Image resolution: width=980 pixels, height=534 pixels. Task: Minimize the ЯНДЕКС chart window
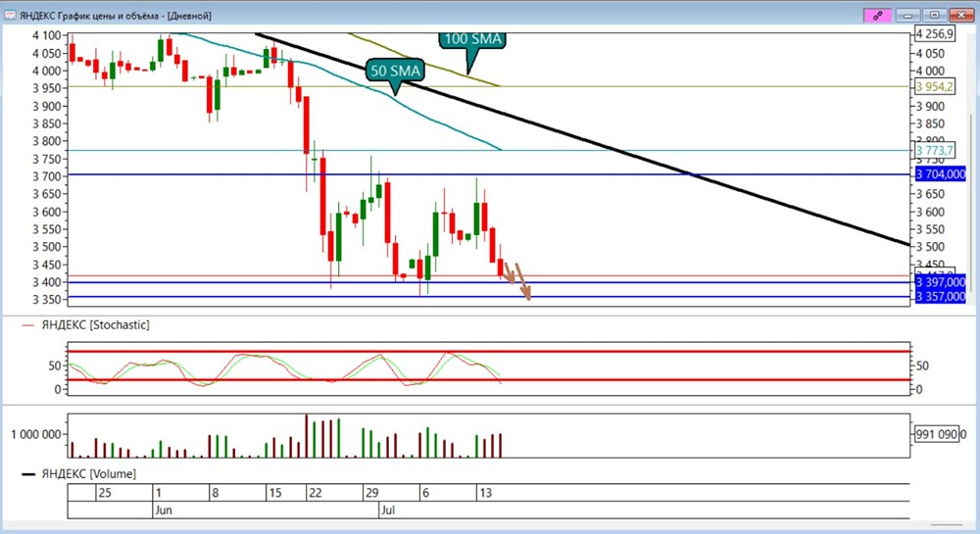click(x=907, y=15)
